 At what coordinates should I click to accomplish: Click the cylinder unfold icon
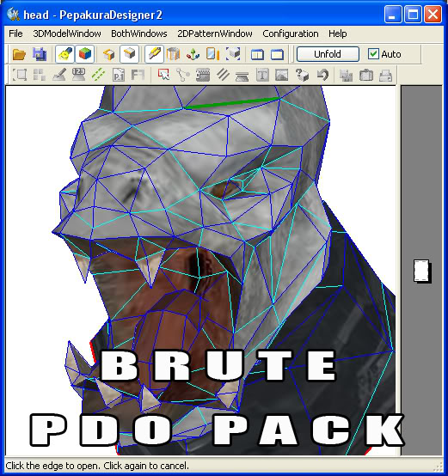coord(173,54)
